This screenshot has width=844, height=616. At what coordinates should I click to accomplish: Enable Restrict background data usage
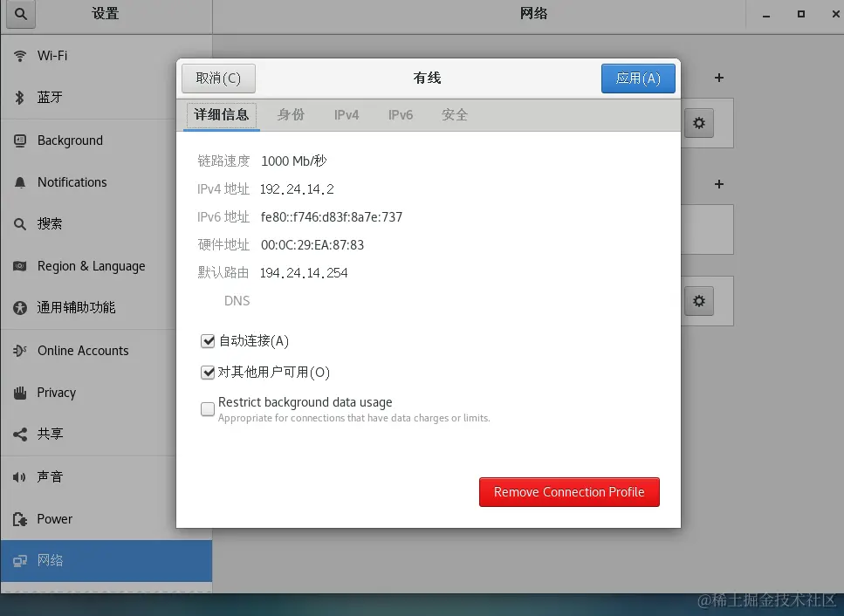click(x=208, y=409)
